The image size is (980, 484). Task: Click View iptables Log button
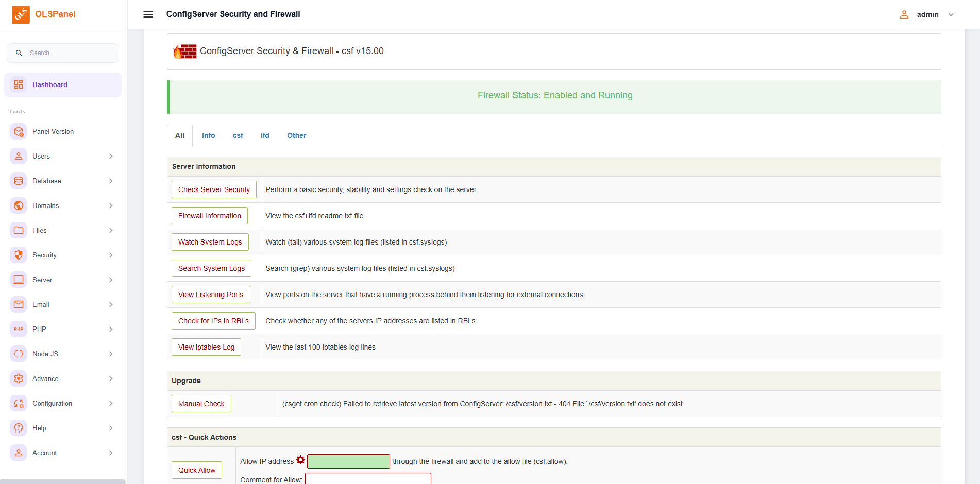click(x=206, y=347)
